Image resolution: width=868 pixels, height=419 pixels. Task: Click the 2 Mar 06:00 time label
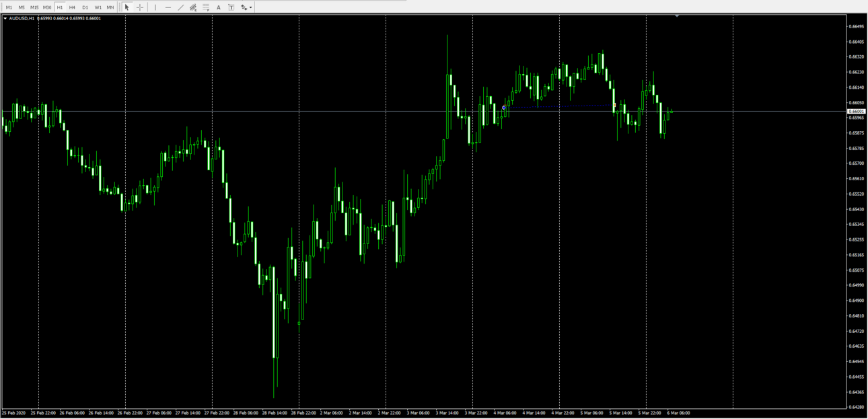pos(332,413)
